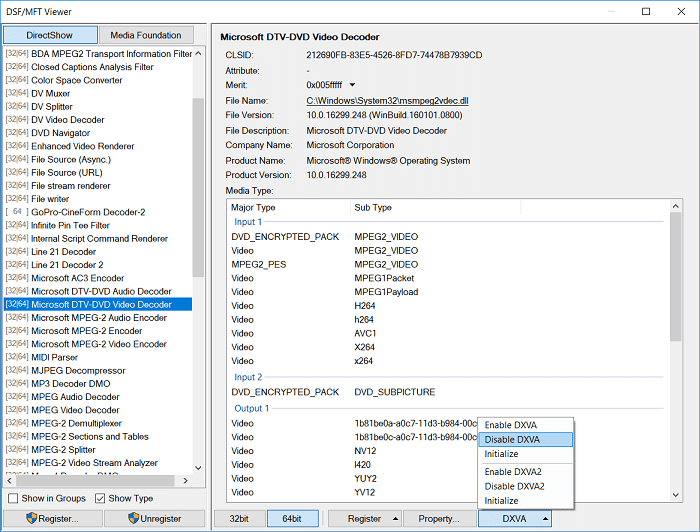Select File stream renderer
This screenshot has height=532, width=700.
pos(98,186)
